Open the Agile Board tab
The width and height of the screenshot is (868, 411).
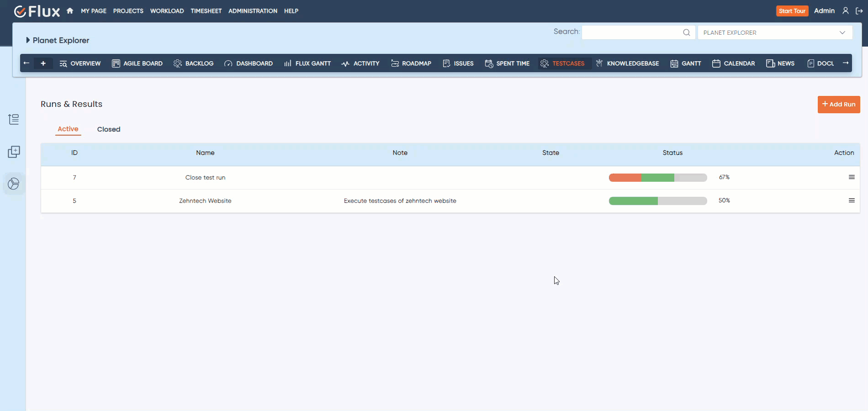(x=138, y=63)
